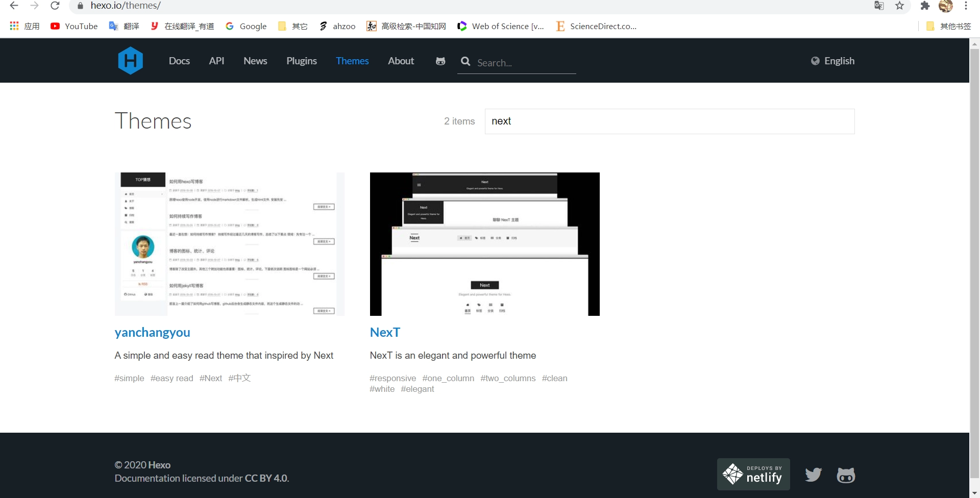980x498 pixels.
Task: Click the theme filter field containing "next"
Action: pos(669,121)
